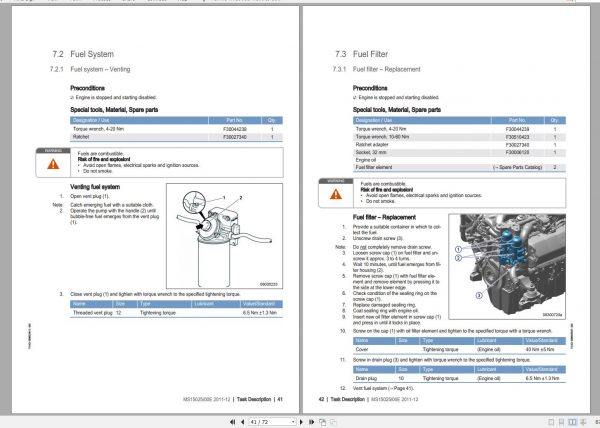
Task: Click the '7.2.1 Fuel system – Venting' subheading
Action: tap(90, 69)
